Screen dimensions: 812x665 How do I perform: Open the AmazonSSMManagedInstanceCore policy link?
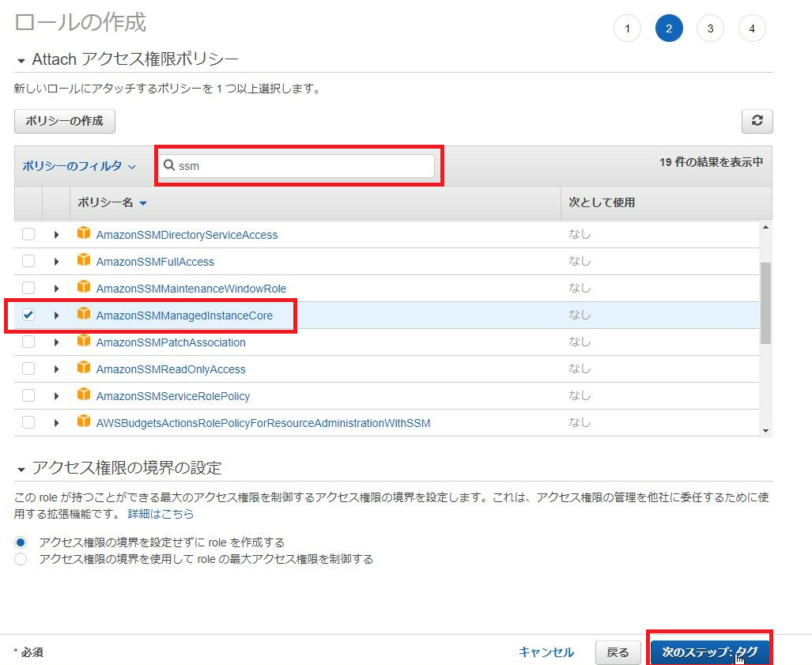tap(184, 315)
